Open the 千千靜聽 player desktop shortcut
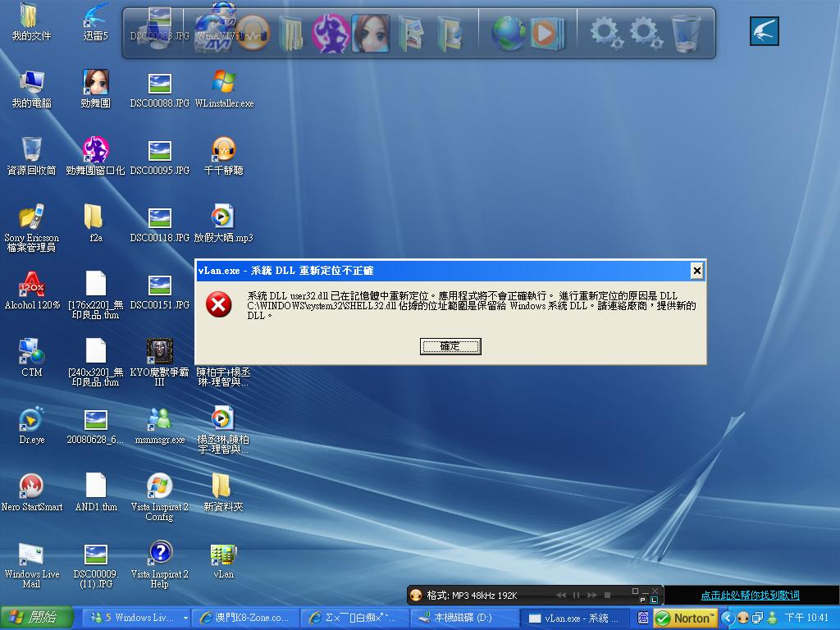The image size is (840, 630). [224, 157]
